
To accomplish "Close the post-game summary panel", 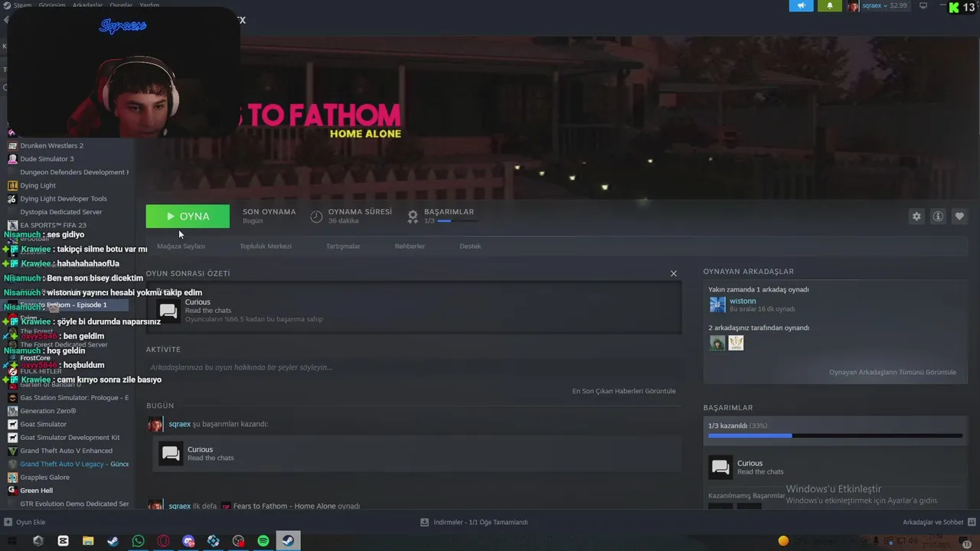I will [x=674, y=273].
